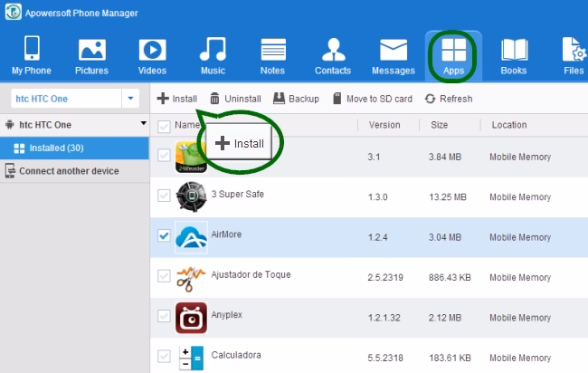Click the Apowersoft Phone Manager logo
This screenshot has height=373, width=588.
point(14,12)
